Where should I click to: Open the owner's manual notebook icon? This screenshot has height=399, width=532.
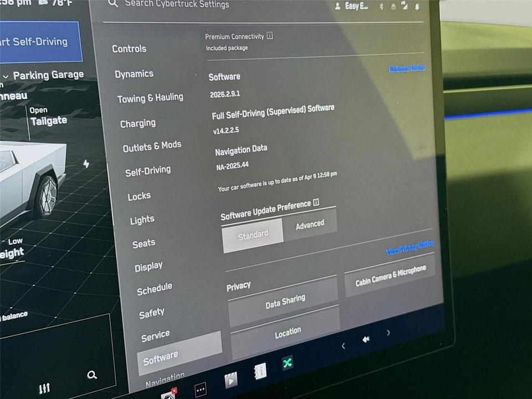(260, 371)
